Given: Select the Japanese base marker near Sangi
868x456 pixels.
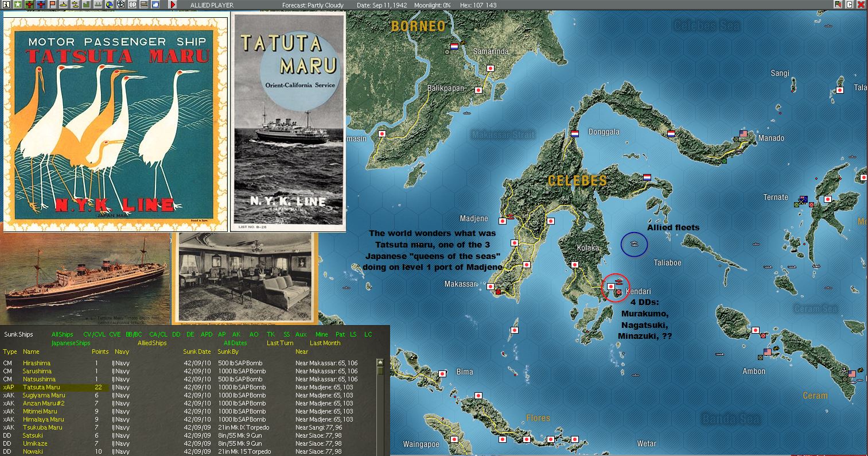Looking at the screenshot, I should 840,90.
